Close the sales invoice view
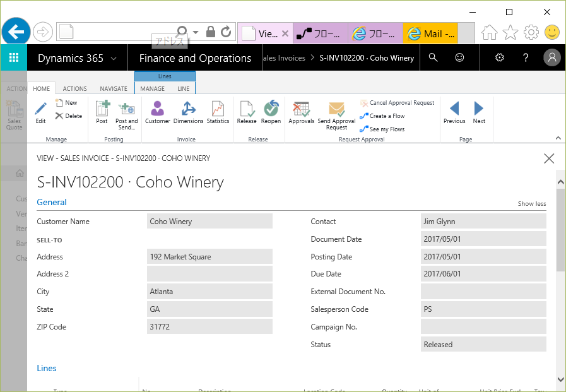The height and width of the screenshot is (392, 566). pos(549,158)
